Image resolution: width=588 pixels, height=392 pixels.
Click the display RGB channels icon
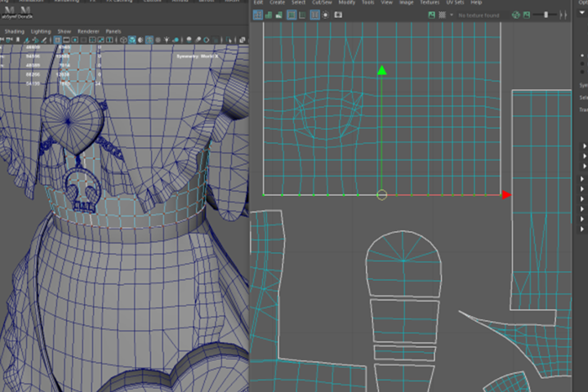516,15
